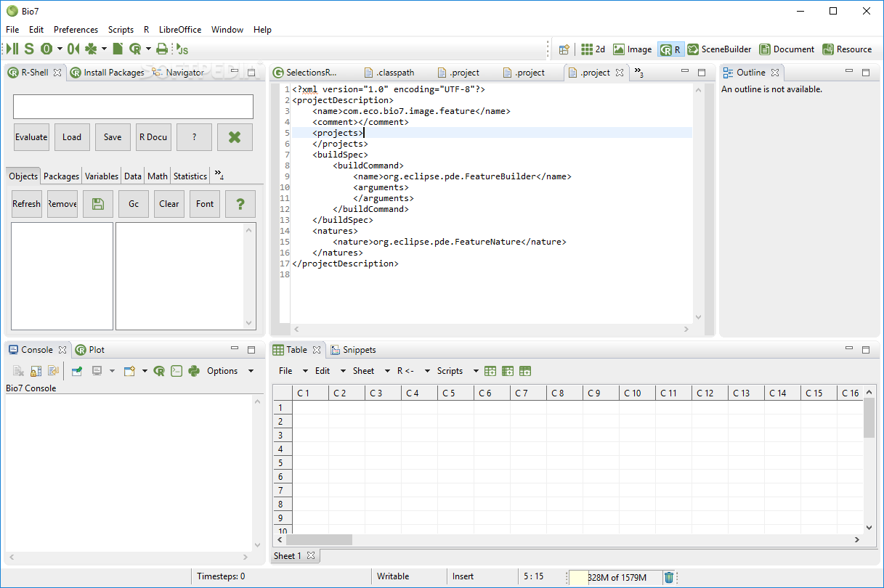Switch to the Image perspective

click(x=633, y=49)
